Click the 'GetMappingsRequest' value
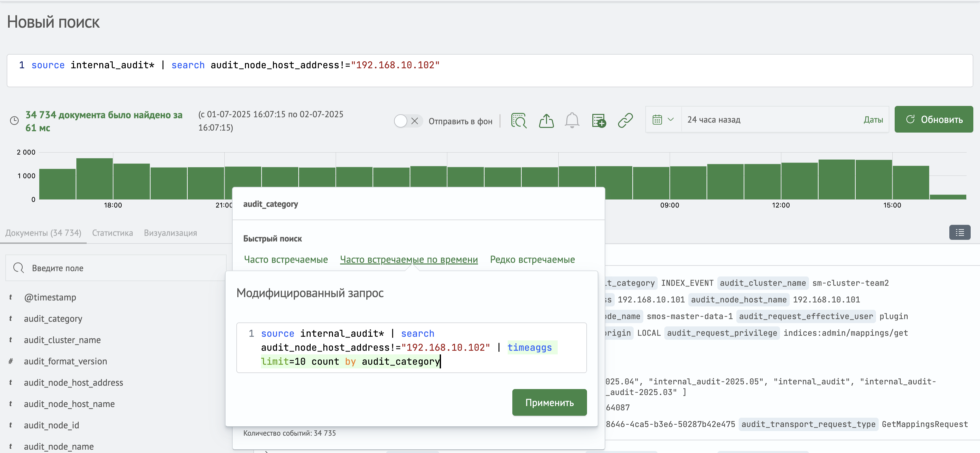The image size is (980, 453). click(924, 424)
